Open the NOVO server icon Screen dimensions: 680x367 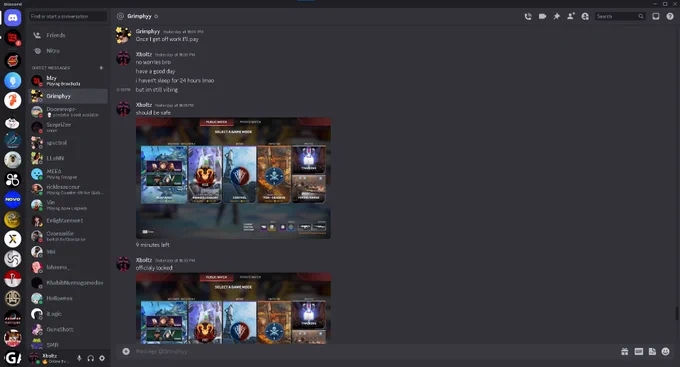point(13,200)
